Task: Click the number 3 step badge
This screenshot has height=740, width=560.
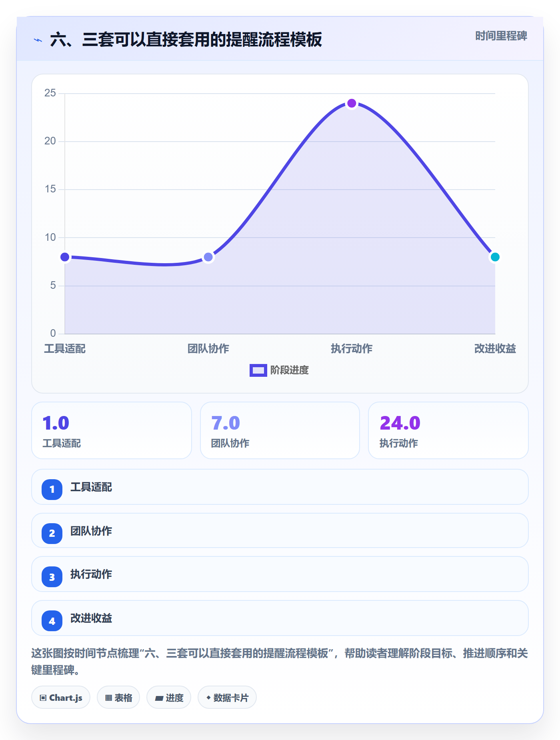Action: click(x=52, y=577)
